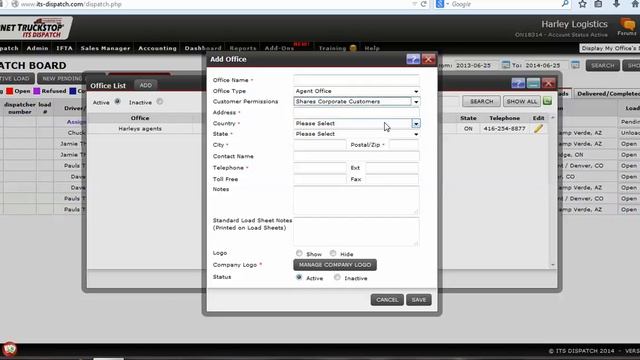
Task: Click the browser reload icon
Action: pyautogui.click(x=423, y=4)
